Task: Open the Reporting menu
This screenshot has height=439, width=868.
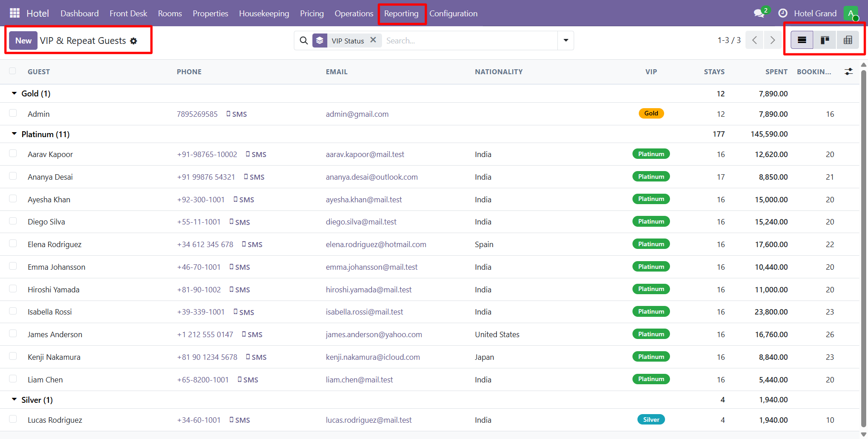Action: [x=401, y=13]
